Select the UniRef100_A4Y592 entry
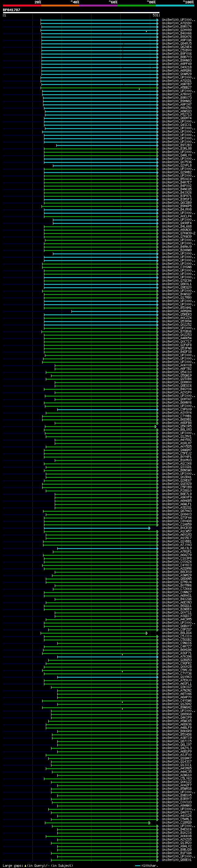The height and width of the screenshot is (868, 197). tap(177, 440)
